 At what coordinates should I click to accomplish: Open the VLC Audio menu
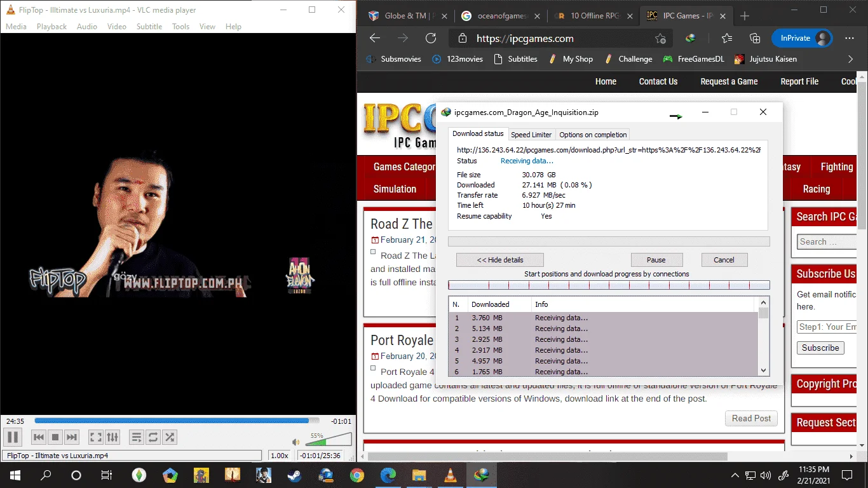[87, 27]
